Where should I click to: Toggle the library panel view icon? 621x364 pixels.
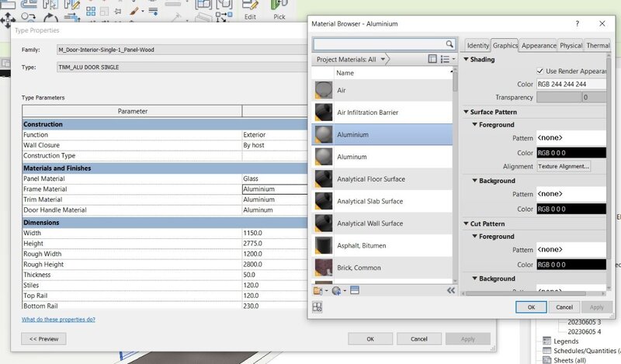click(432, 59)
